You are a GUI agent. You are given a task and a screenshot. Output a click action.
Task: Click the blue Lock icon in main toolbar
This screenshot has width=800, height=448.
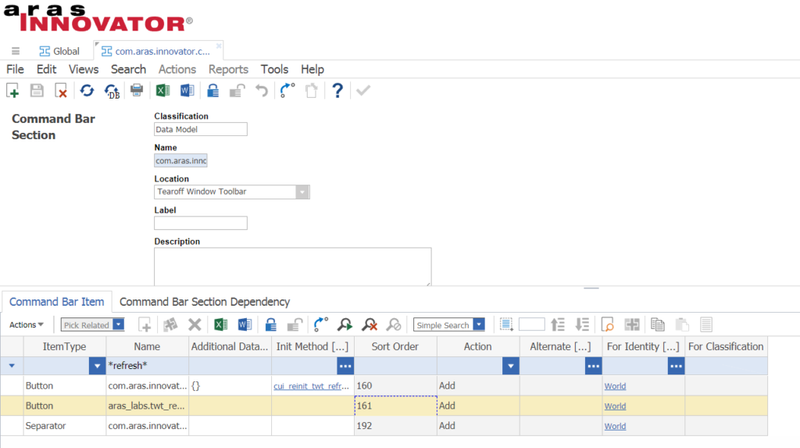point(212,91)
